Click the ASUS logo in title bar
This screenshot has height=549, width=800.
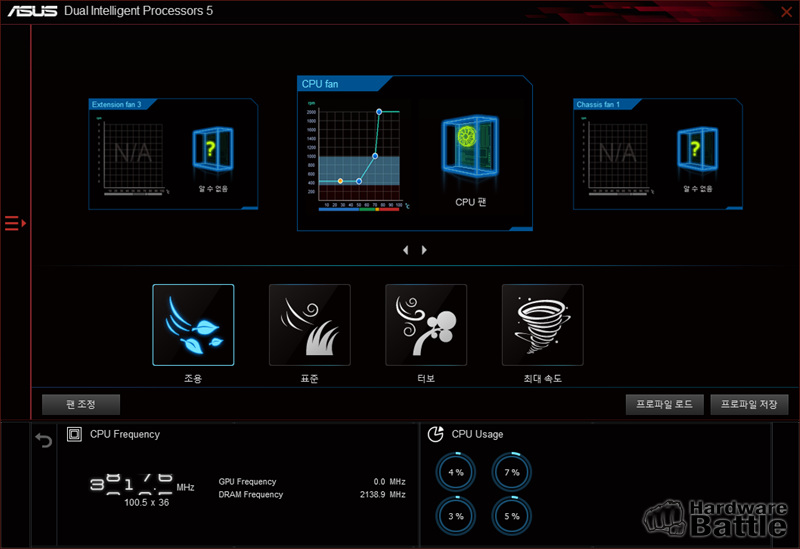coord(32,11)
